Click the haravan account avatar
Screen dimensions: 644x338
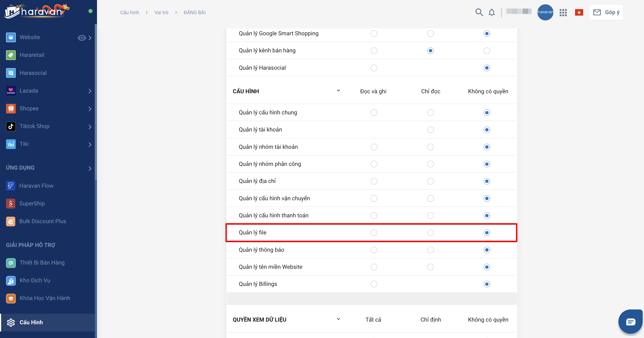(x=545, y=12)
